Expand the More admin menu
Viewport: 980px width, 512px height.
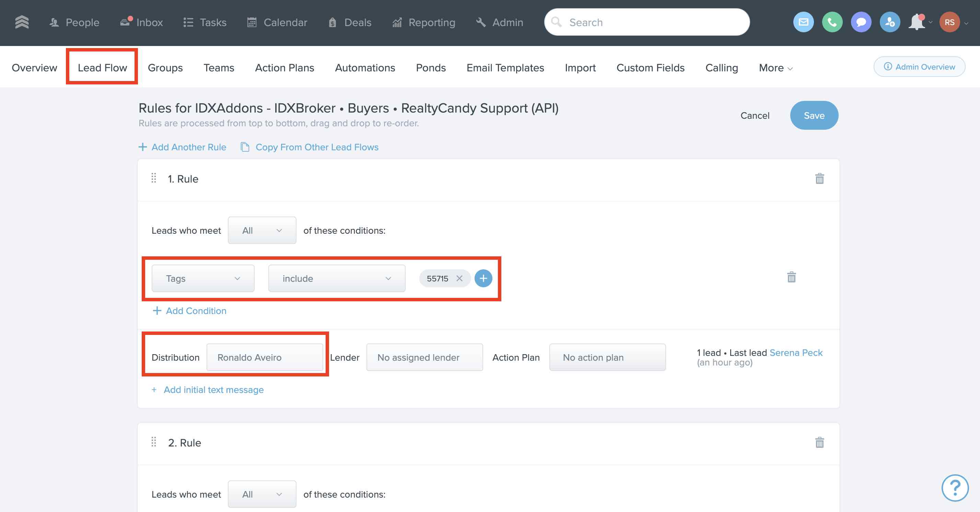point(775,68)
